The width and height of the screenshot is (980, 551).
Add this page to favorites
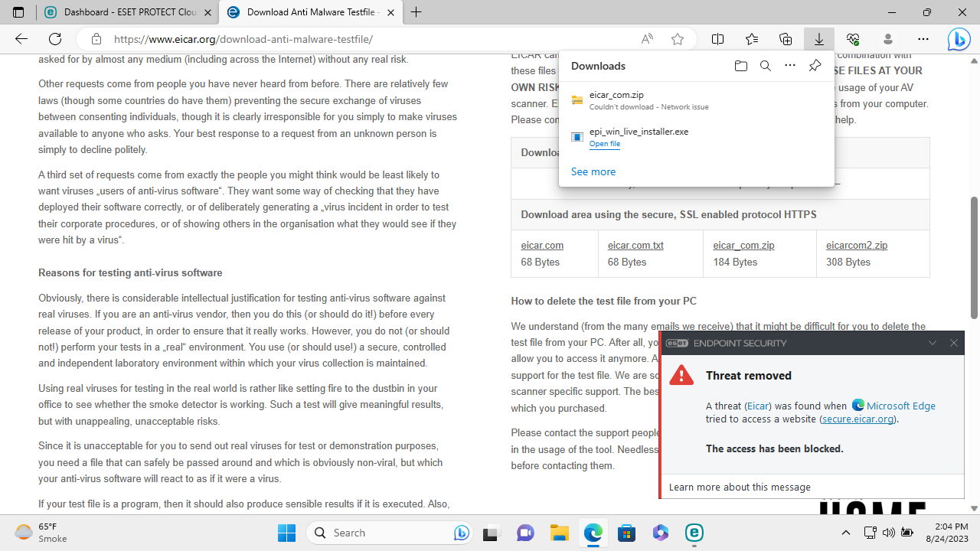click(x=678, y=39)
